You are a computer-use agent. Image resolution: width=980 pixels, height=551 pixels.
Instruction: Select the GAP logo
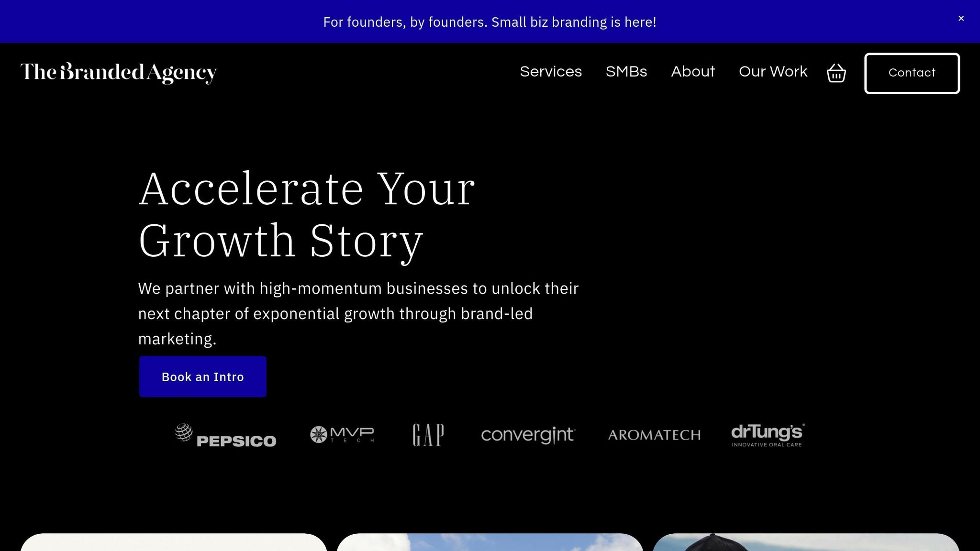[x=428, y=434]
